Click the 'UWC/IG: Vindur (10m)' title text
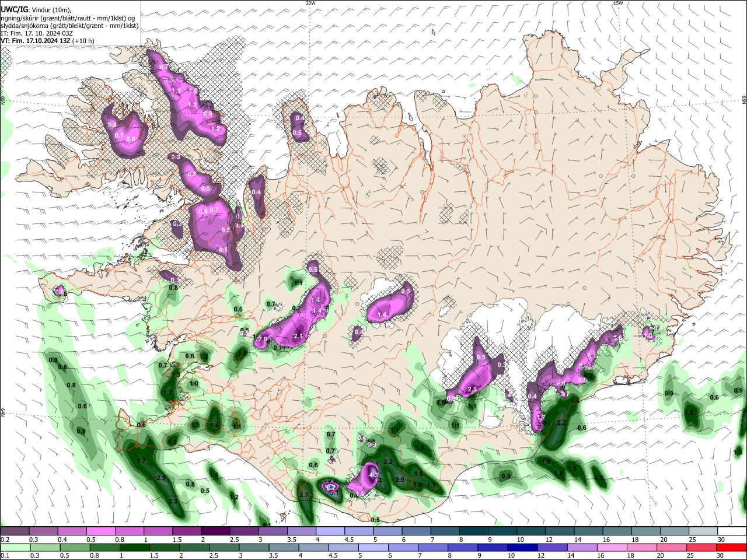Viewport: 747px width, 560px height. 36,10
